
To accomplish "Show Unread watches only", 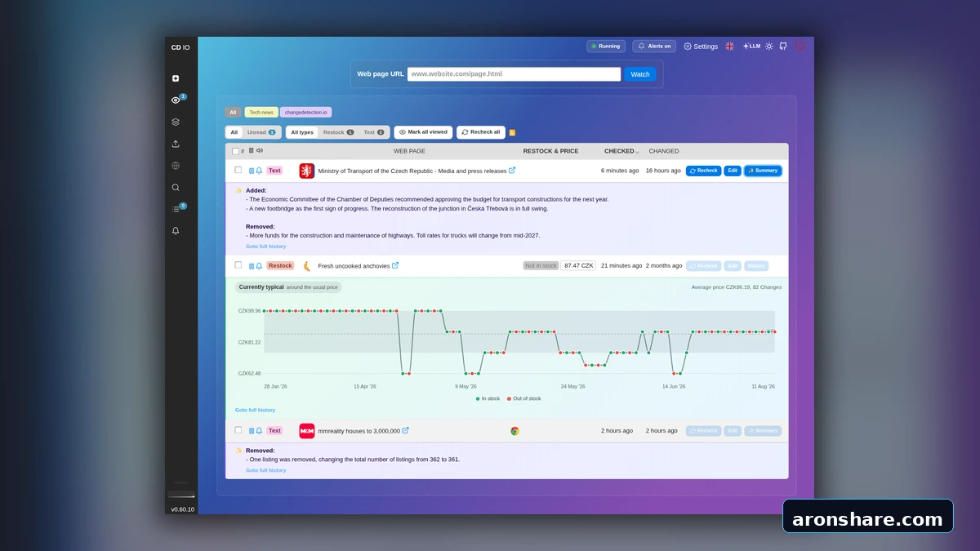I will pos(261,132).
